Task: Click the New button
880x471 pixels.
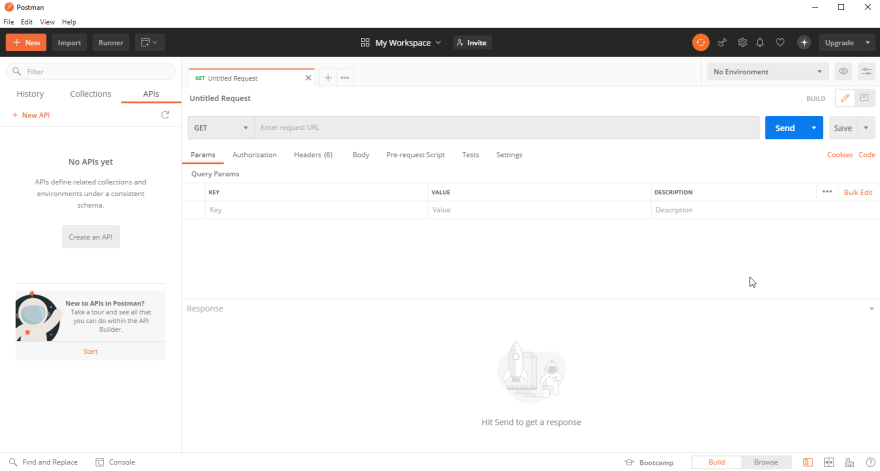Action: (26, 43)
